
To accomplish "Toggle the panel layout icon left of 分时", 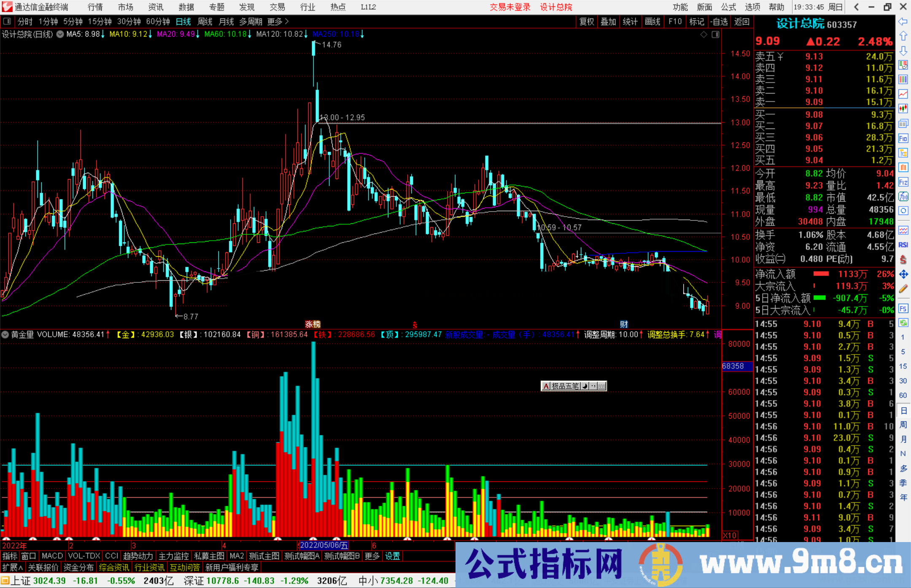I will click(x=7, y=21).
